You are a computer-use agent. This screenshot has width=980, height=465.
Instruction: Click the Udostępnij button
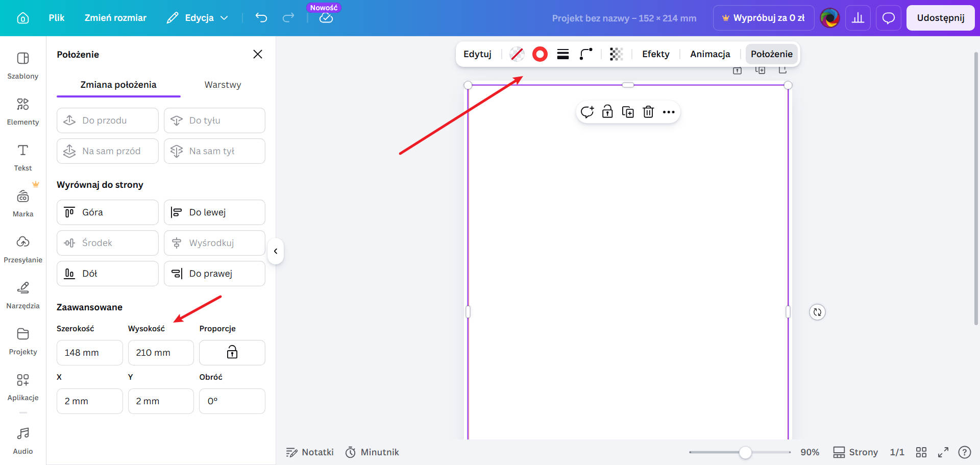[x=940, y=18]
